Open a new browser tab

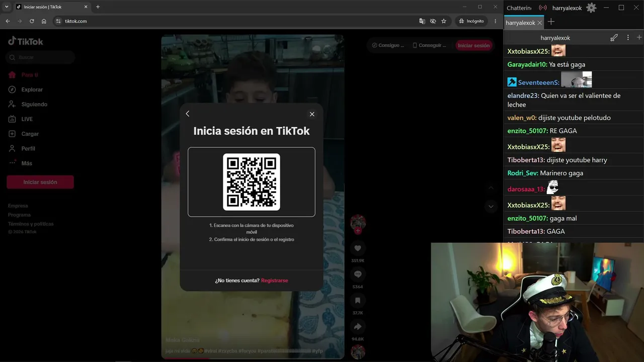click(98, 7)
